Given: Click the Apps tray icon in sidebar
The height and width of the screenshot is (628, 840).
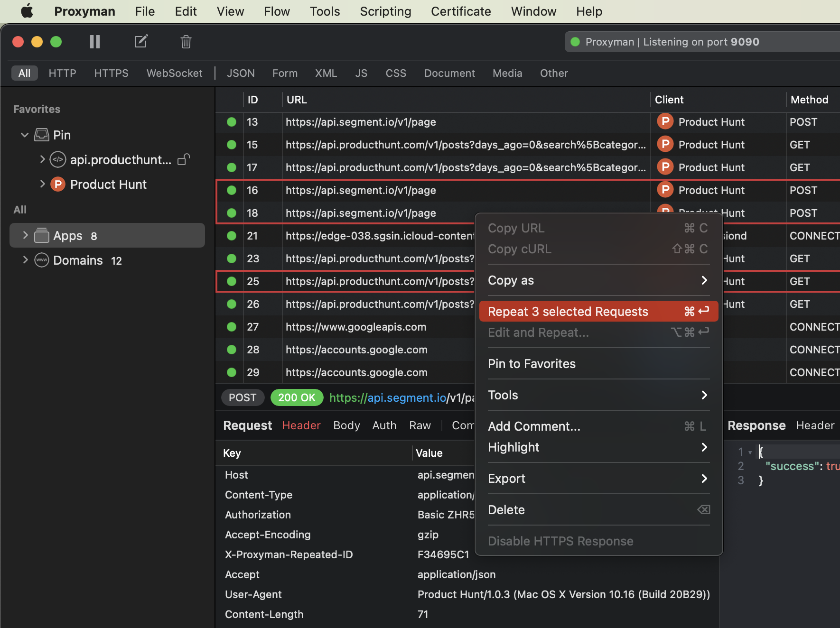Looking at the screenshot, I should coord(42,235).
